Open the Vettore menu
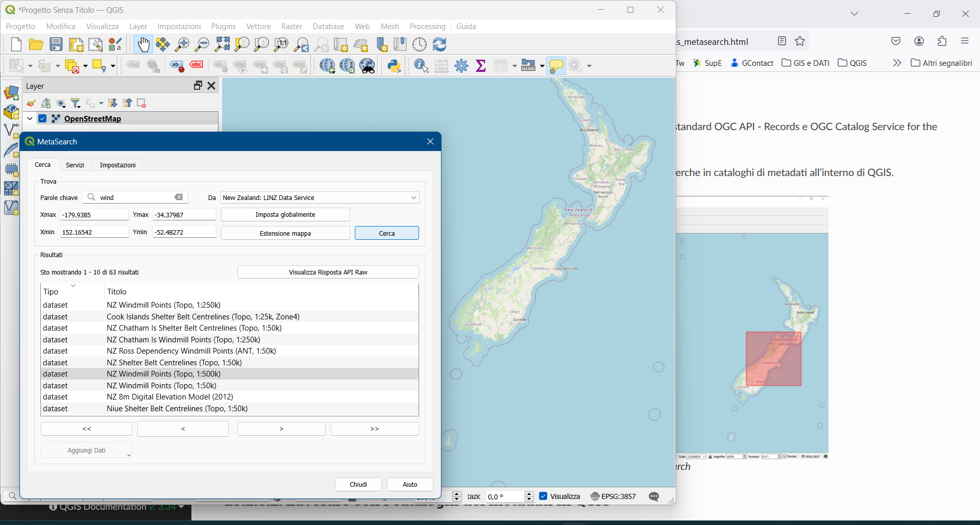The image size is (980, 525). pos(258,27)
